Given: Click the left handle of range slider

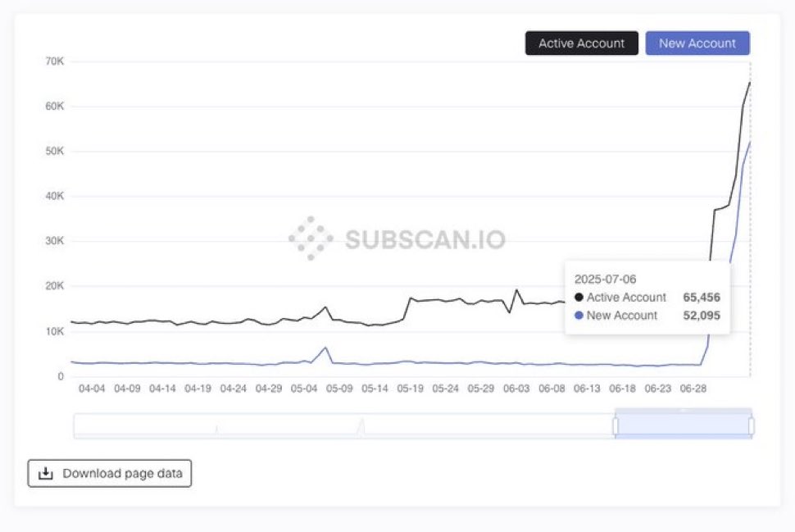Looking at the screenshot, I should click(x=616, y=426).
